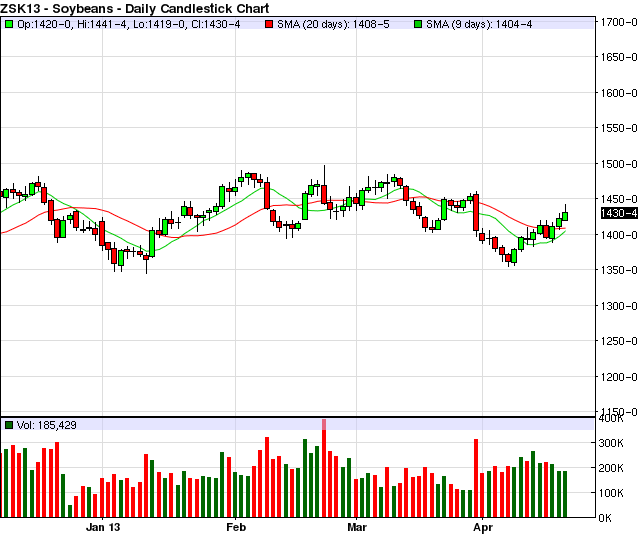Click the 1600-0 price axis label
Viewport: 640px width, 536px height.
pyautogui.click(x=619, y=93)
